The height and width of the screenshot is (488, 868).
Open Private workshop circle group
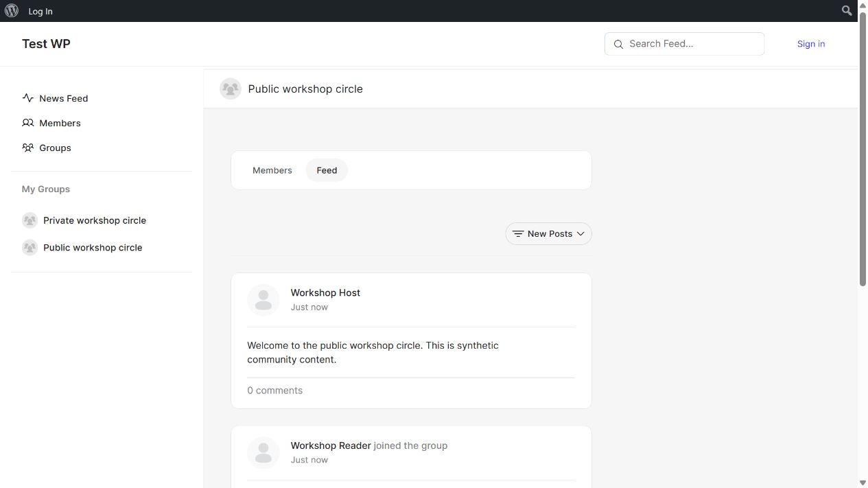(95, 220)
